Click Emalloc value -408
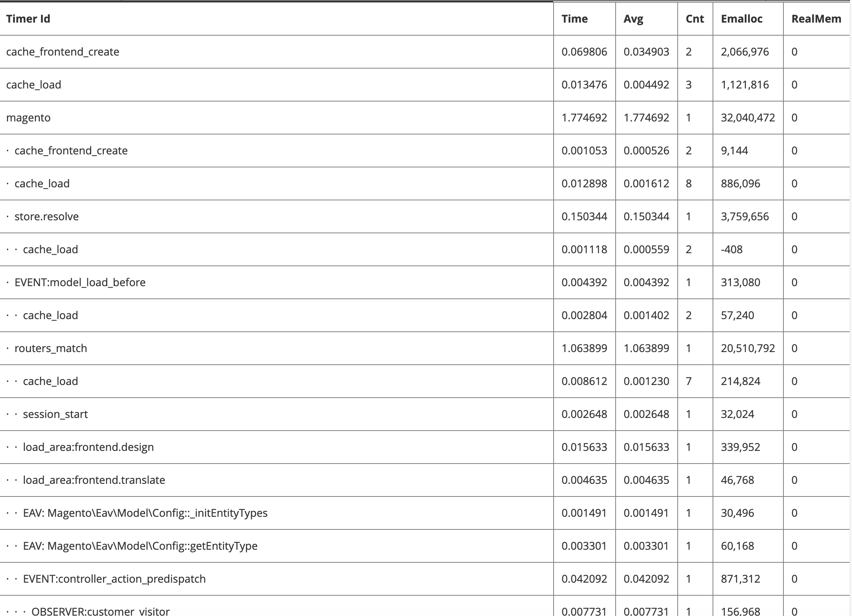The image size is (852, 616). coord(732,249)
